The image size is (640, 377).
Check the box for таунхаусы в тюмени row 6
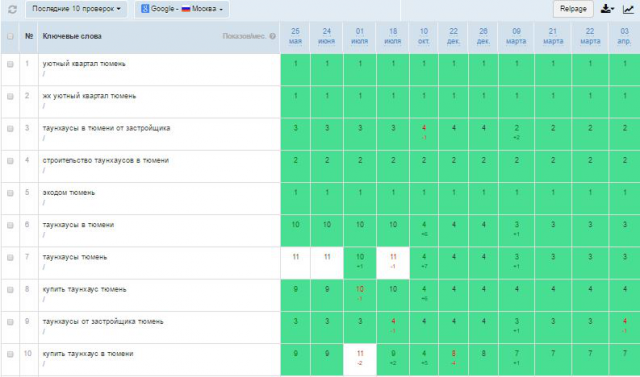pyautogui.click(x=10, y=225)
